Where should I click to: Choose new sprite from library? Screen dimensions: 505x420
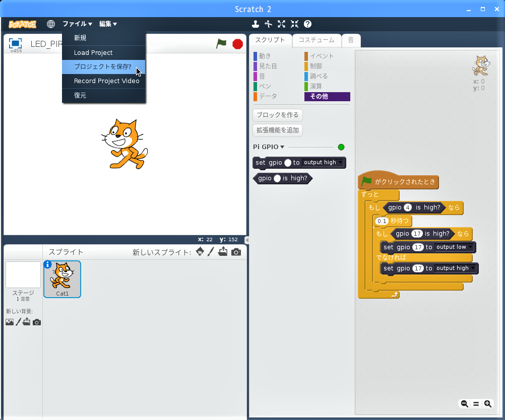[x=200, y=252]
